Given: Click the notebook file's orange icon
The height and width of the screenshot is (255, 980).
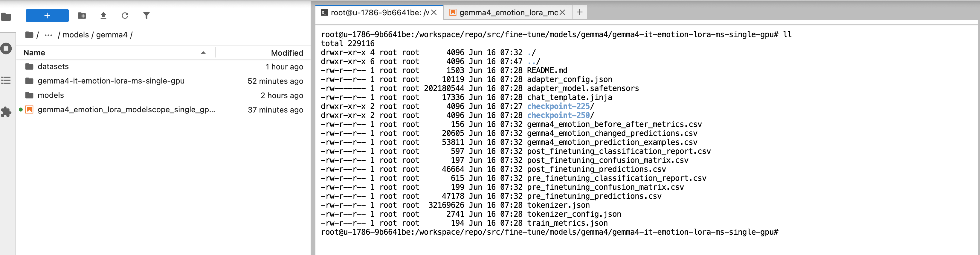Looking at the screenshot, I should pyautogui.click(x=29, y=110).
